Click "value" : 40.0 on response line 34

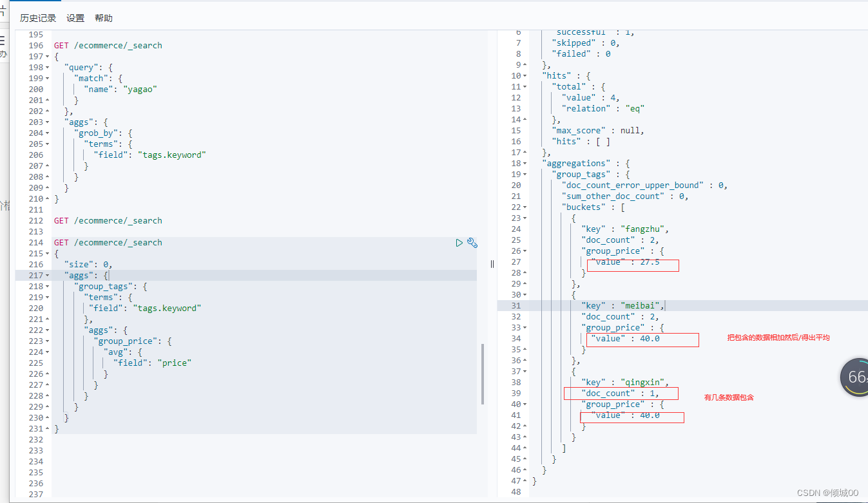click(x=626, y=339)
